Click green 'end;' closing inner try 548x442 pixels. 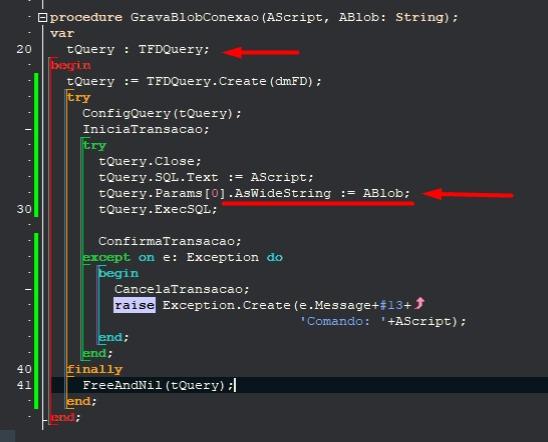[98, 353]
